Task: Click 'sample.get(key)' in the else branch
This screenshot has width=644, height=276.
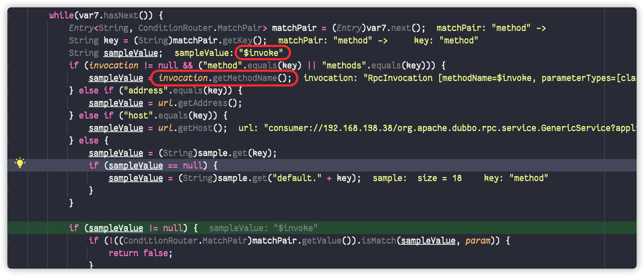Action: point(235,153)
